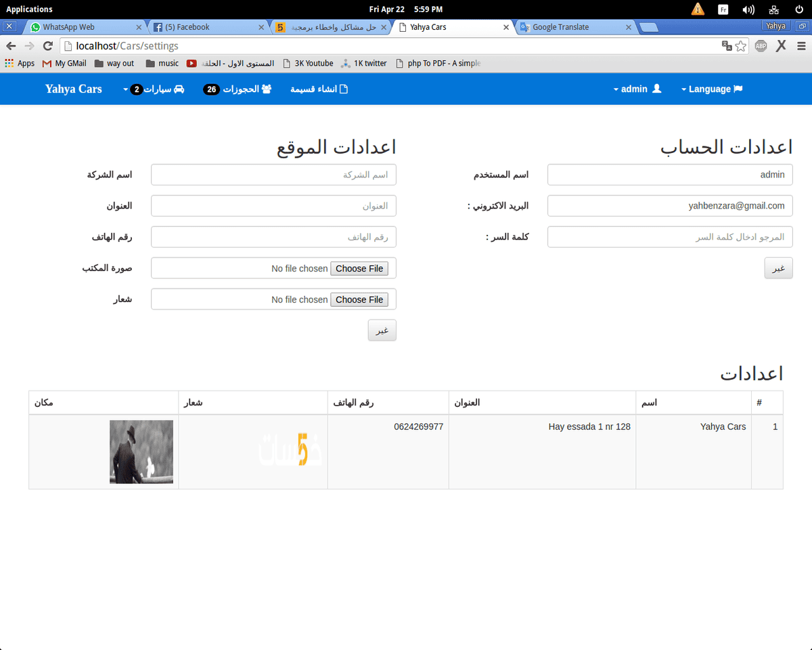The image size is (812, 650).
Task: Expand the Language dropdown
Action: [712, 89]
